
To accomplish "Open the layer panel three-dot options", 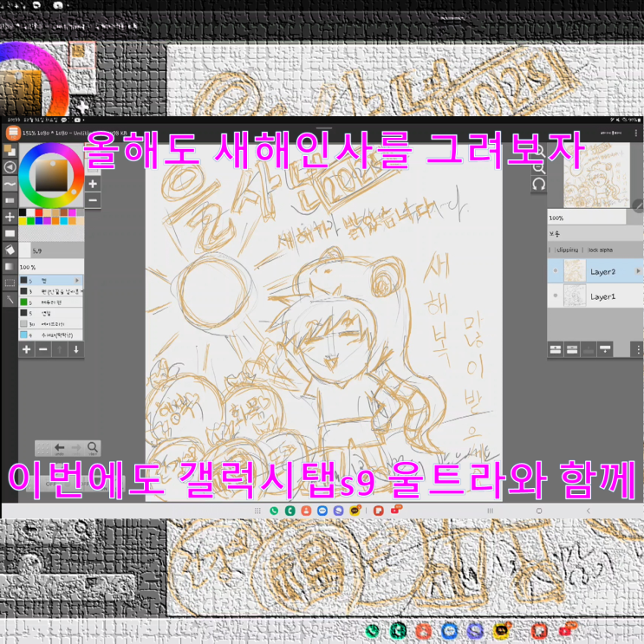I will tap(638, 349).
